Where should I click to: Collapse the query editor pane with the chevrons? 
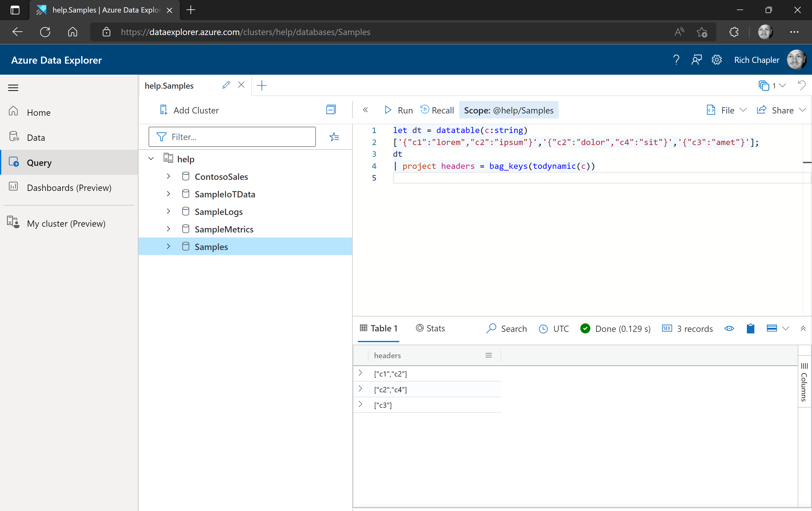[x=366, y=110]
